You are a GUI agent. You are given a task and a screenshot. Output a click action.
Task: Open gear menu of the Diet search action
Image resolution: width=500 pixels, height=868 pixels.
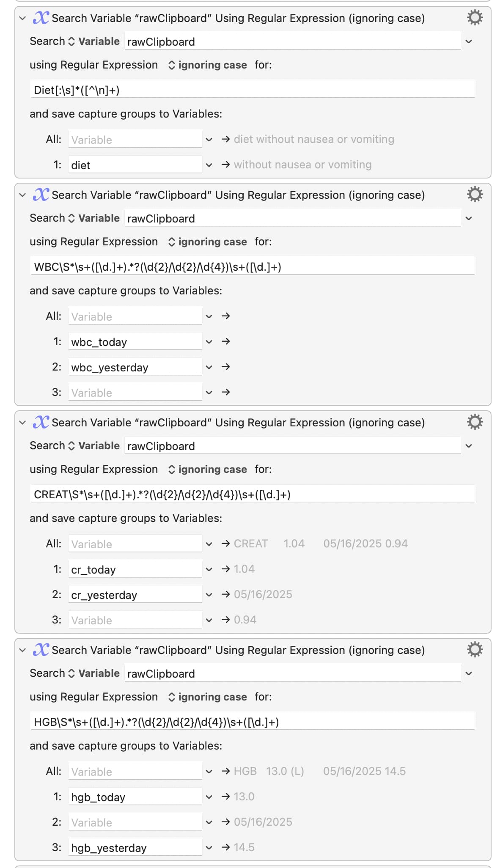coord(475,18)
